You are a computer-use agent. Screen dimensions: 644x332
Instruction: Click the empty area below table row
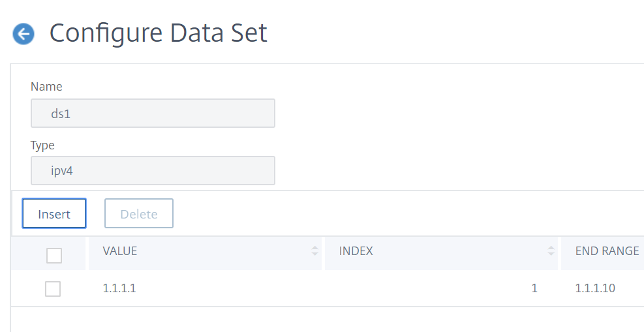[x=328, y=319]
